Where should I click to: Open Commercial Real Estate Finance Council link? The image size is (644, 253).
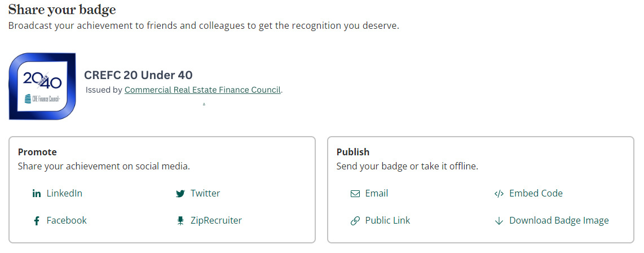click(x=202, y=90)
